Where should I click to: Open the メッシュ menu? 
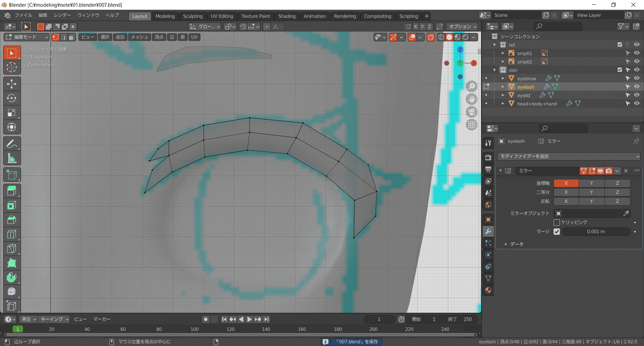tap(140, 37)
